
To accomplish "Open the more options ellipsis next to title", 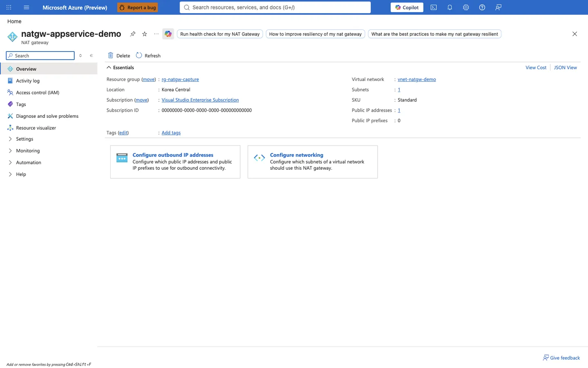I will 156,34.
